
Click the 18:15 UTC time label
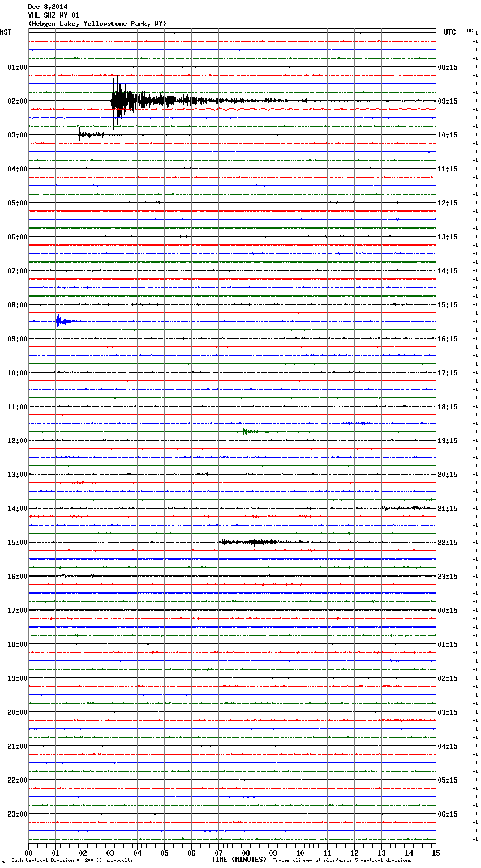(448, 407)
